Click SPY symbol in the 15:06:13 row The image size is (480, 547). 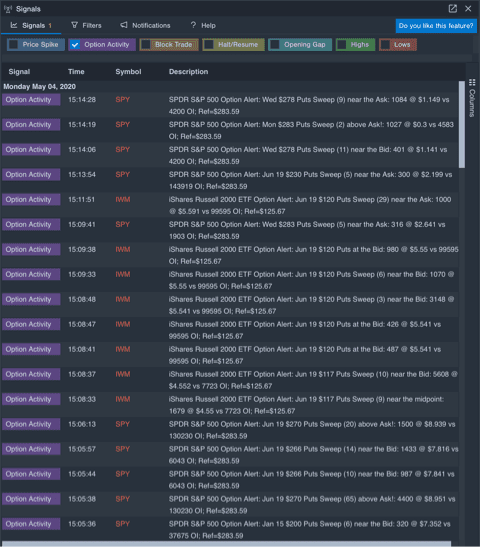122,424
